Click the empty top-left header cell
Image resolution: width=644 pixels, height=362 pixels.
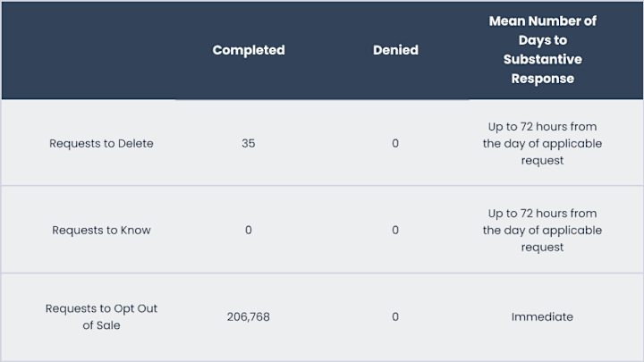[x=89, y=50]
